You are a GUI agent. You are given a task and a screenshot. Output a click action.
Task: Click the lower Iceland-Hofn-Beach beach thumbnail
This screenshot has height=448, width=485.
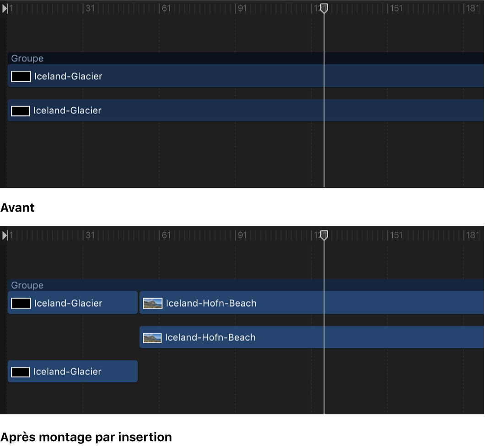152,338
